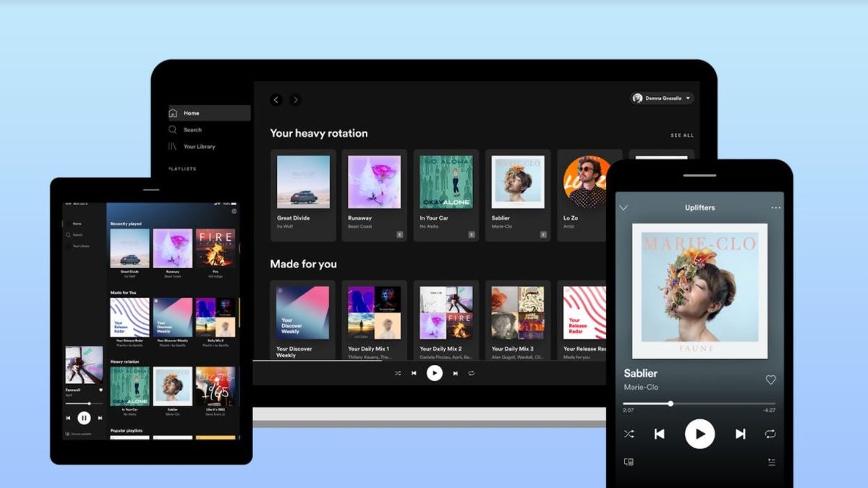This screenshot has width=868, height=488.
Task: Open Demna Gvasalia account dropdown on laptop
Action: (x=662, y=98)
